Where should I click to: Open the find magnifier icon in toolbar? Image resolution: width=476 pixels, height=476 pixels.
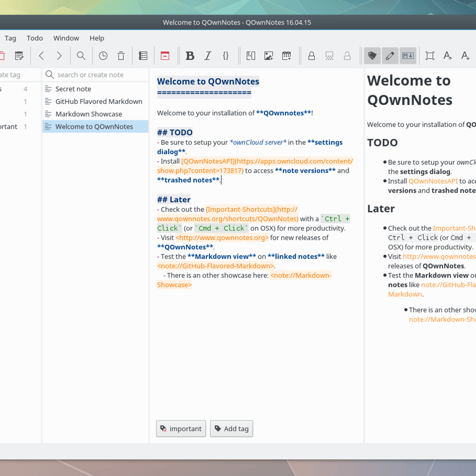[81, 56]
